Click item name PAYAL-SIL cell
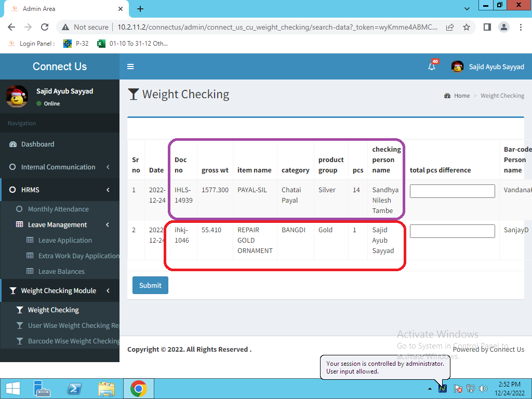Image resolution: width=532 pixels, height=399 pixels. pyautogui.click(x=252, y=190)
